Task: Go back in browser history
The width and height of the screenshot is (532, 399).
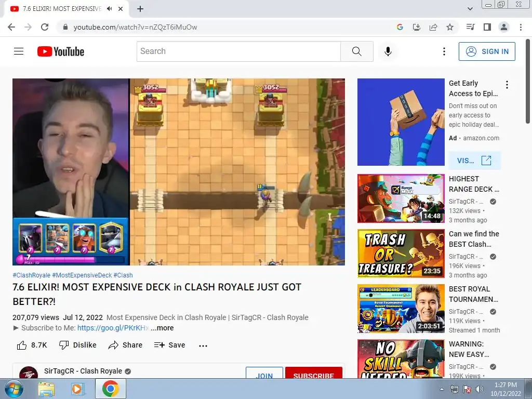Action: pos(11,27)
